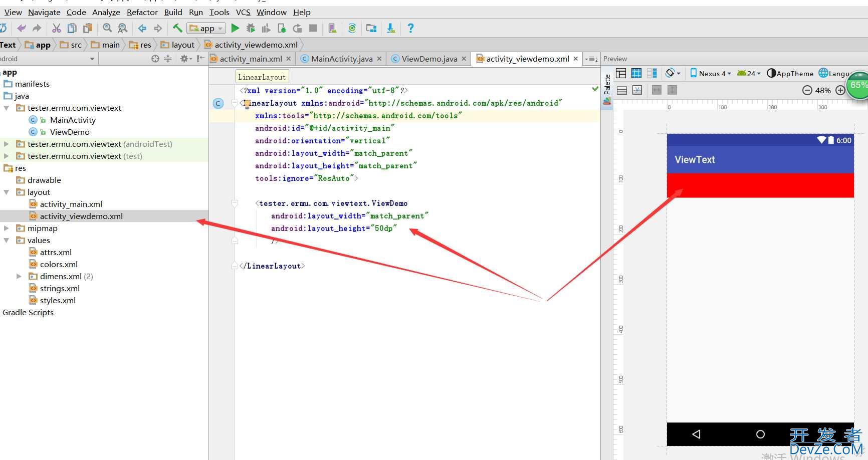Screen dimensions: 868x460
Task: Click the Paste clipboard icon
Action: 88,29
